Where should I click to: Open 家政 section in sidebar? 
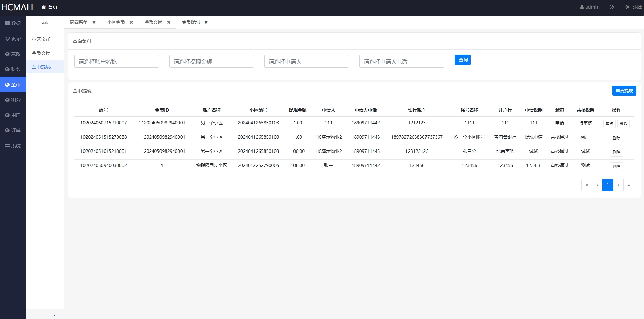(13, 54)
